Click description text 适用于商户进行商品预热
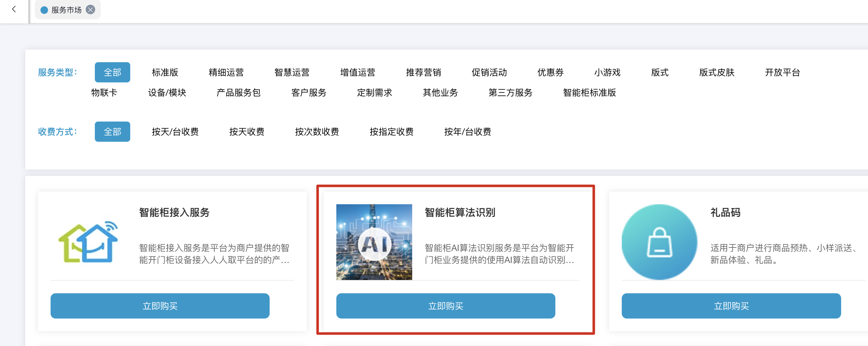This screenshot has width=868, height=346. coord(784,254)
